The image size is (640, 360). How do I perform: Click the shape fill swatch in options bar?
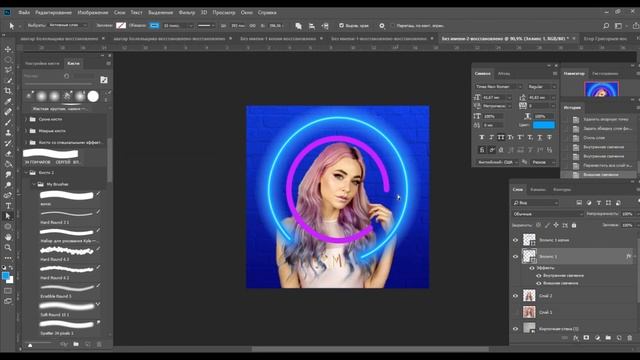pos(121,25)
